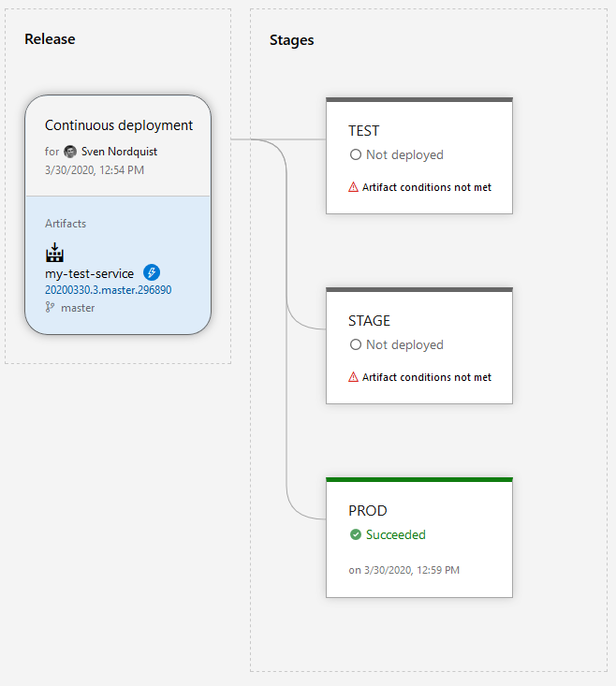The height and width of the screenshot is (686, 616).
Task: Click the blue lightning continuous deployment trigger badge
Action: 152,273
